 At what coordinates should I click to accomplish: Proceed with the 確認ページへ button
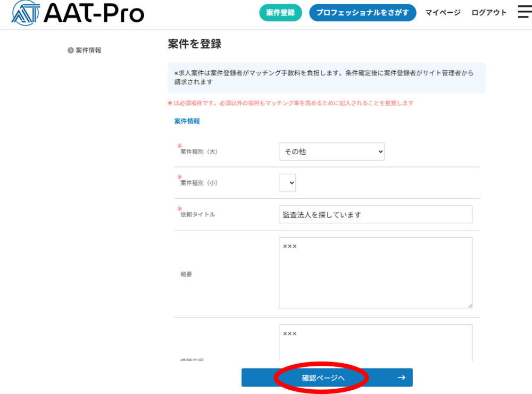(x=323, y=378)
